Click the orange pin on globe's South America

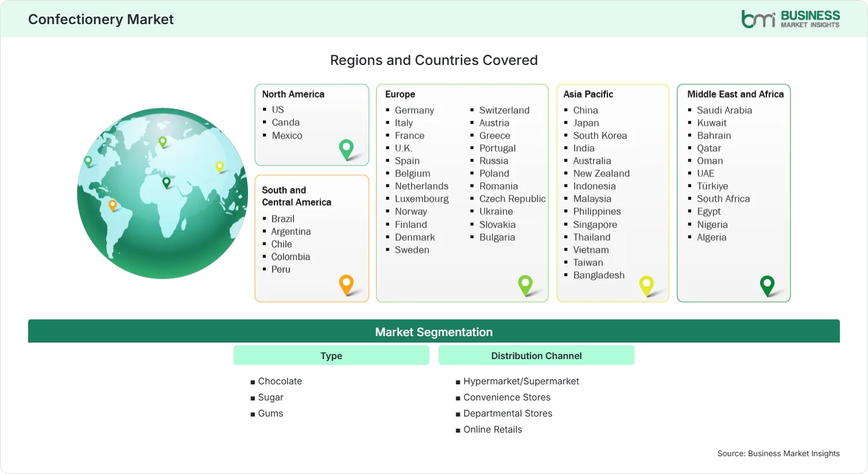pyautogui.click(x=113, y=205)
